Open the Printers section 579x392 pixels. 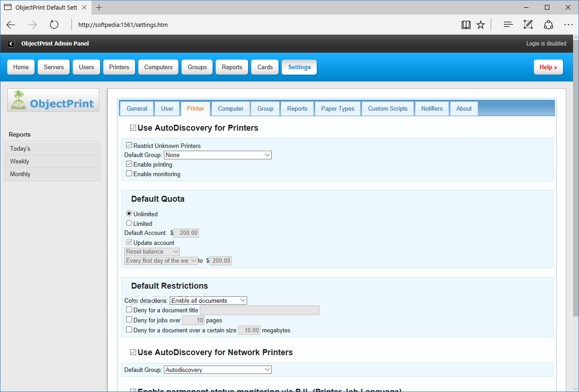click(x=119, y=67)
